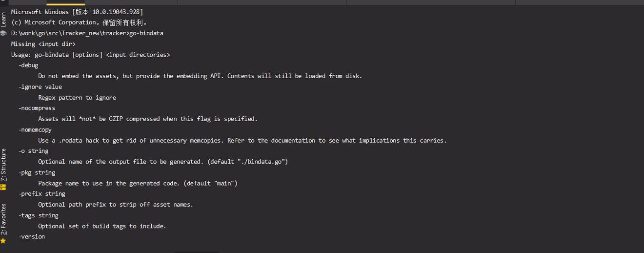Image resolution: width=644 pixels, height=253 pixels.
Task: Click the "Missing <input dir>" error line
Action: point(43,44)
